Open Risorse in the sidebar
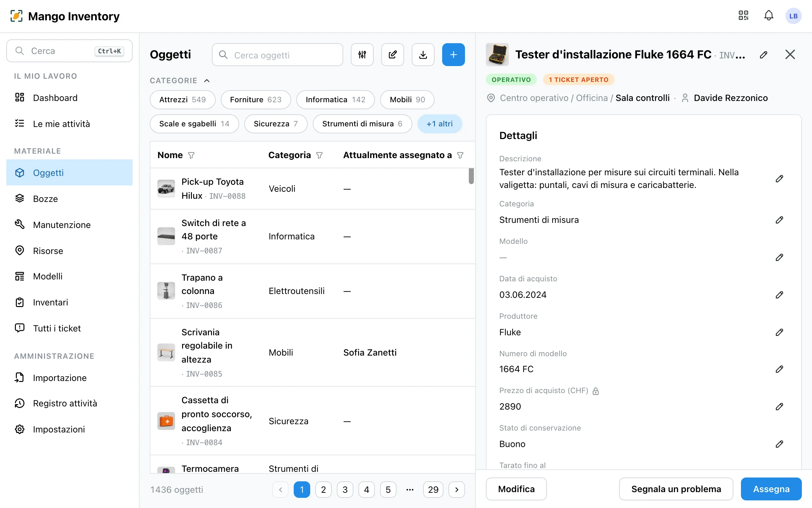This screenshot has height=508, width=812. (69, 251)
